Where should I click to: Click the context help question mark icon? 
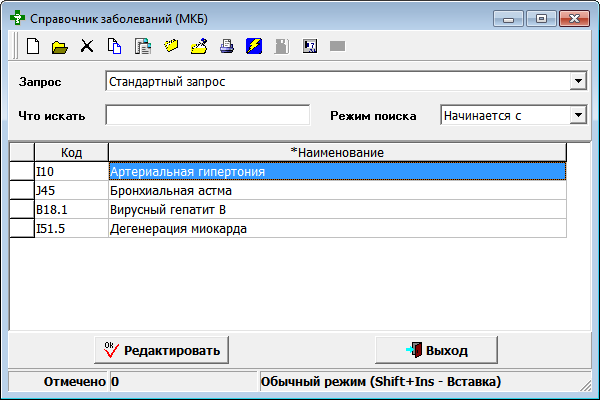tap(310, 46)
